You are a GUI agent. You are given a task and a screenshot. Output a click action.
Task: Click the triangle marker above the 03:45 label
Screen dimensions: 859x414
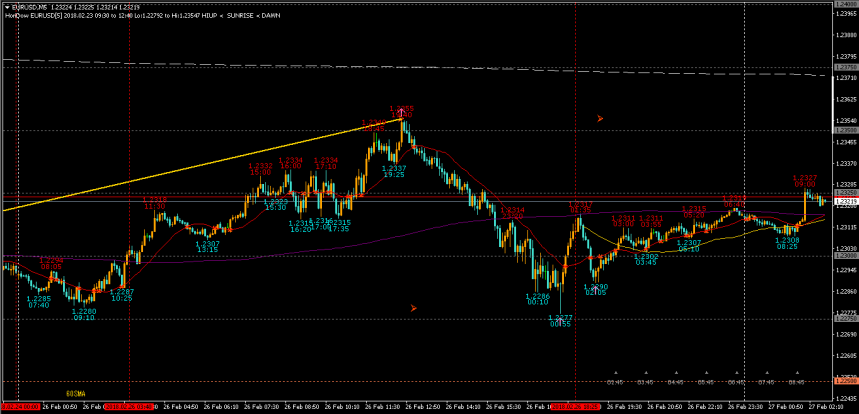(645, 373)
